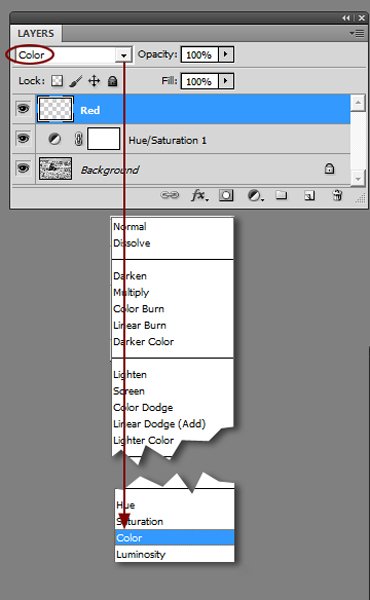The height and width of the screenshot is (600, 370).
Task: Hide the Background layer
Action: pos(23,168)
